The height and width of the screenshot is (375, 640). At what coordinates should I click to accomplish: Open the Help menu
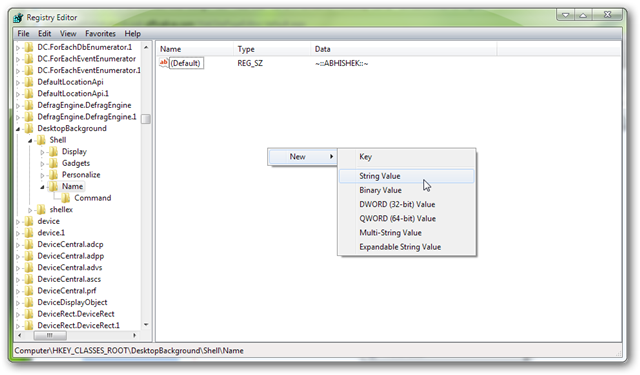133,33
